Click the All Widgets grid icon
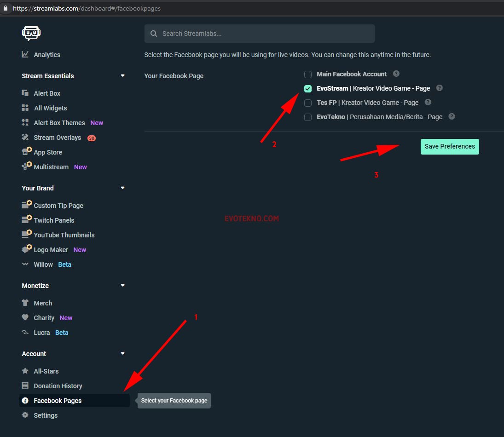The image size is (504, 437). (25, 108)
